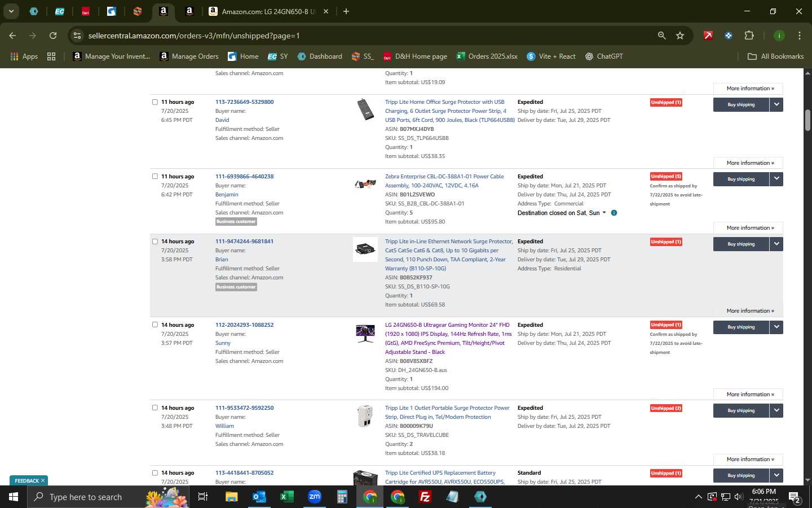Open Zoom from taskbar

315,497
